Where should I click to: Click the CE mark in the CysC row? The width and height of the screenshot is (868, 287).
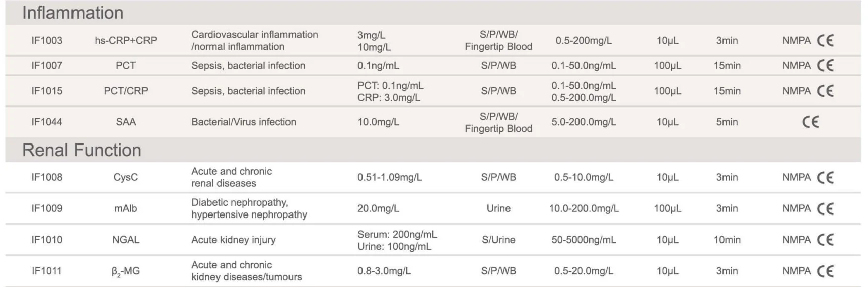point(825,177)
